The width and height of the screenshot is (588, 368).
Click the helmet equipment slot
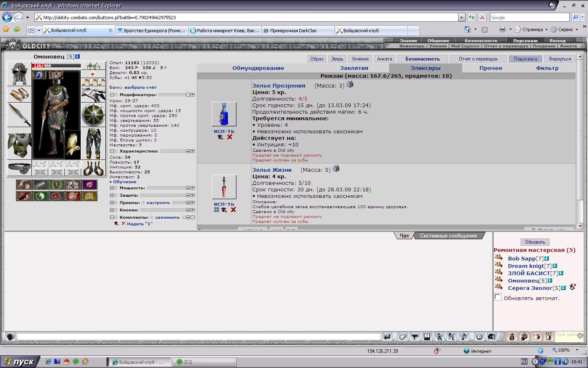pyautogui.click(x=19, y=74)
